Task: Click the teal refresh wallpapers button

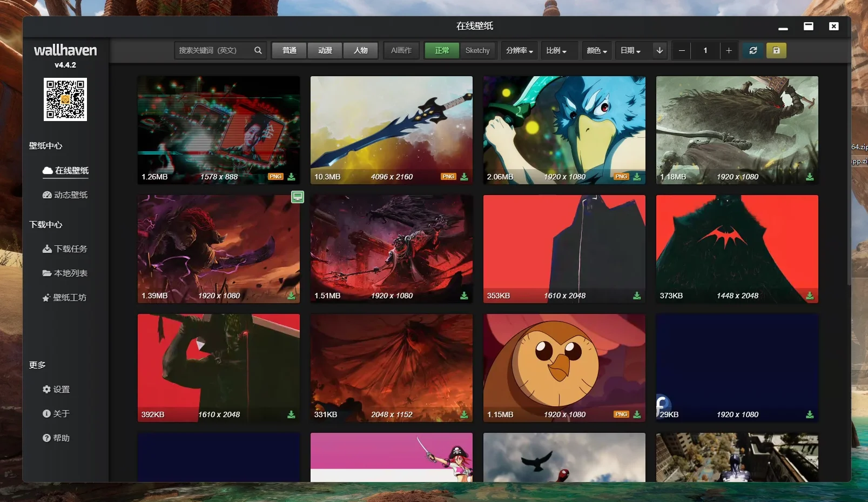Action: point(752,50)
